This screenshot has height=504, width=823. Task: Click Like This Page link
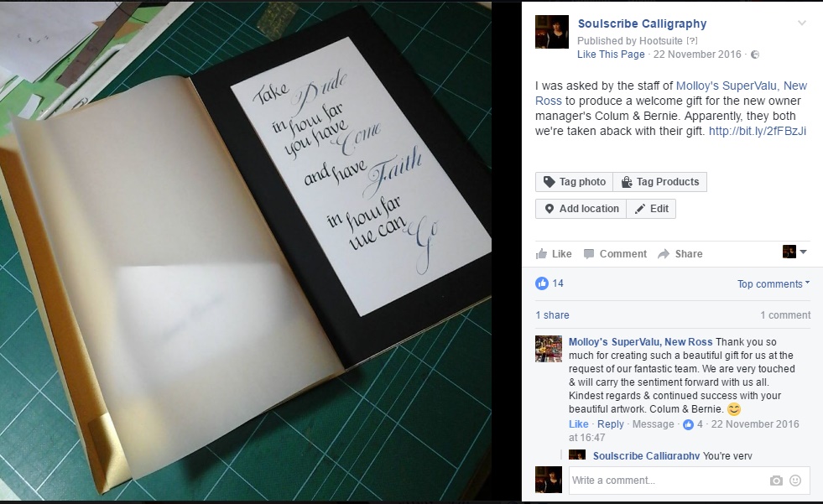coord(611,55)
